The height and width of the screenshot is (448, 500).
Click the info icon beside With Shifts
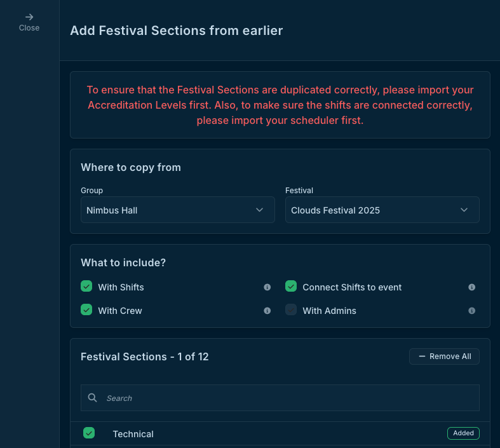[267, 287]
